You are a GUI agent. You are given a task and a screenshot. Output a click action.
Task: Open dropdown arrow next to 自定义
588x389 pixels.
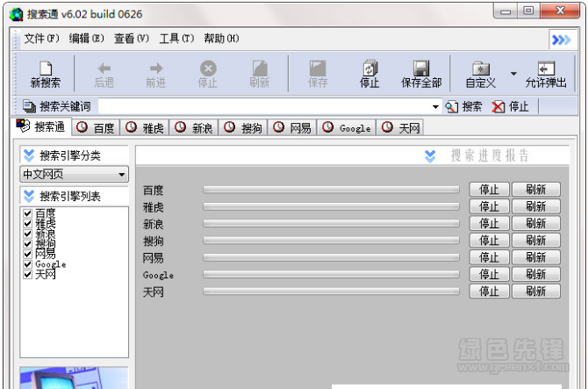pyautogui.click(x=513, y=74)
